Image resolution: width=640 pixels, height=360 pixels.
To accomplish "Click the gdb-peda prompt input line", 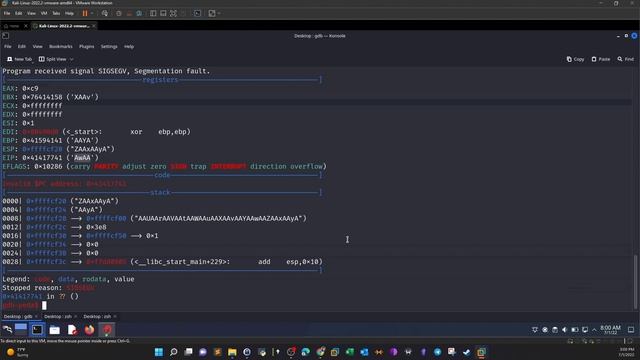I will 24,305.
